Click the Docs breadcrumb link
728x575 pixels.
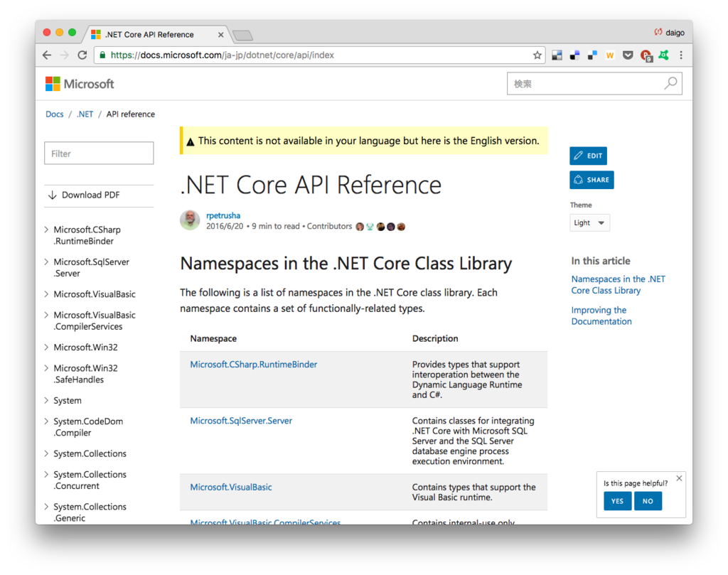click(x=54, y=114)
